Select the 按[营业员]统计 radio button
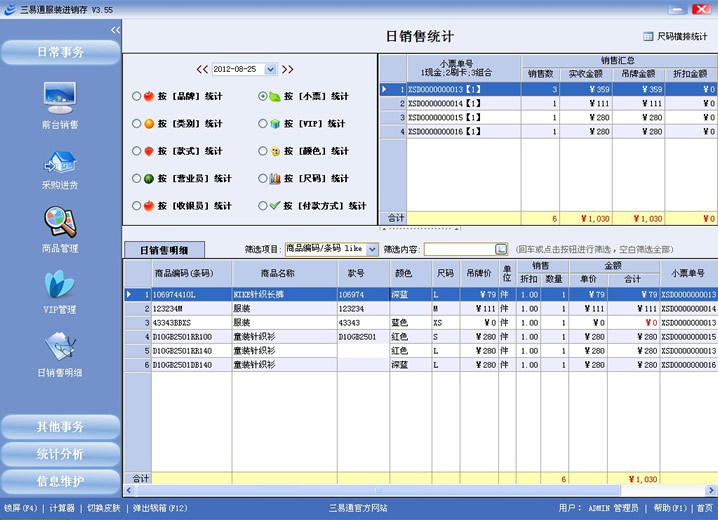 click(x=136, y=179)
